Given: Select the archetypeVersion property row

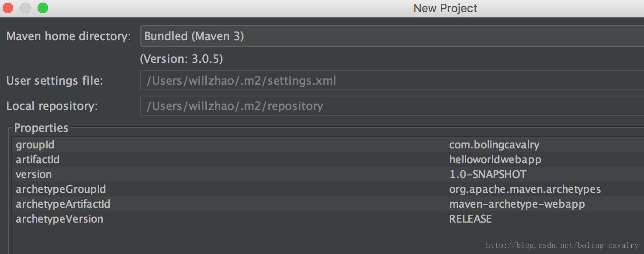Looking at the screenshot, I should [59, 219].
